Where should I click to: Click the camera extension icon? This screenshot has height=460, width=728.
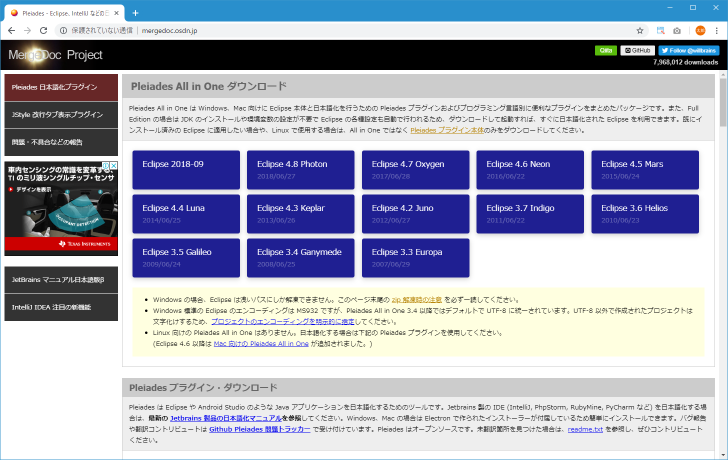point(677,31)
